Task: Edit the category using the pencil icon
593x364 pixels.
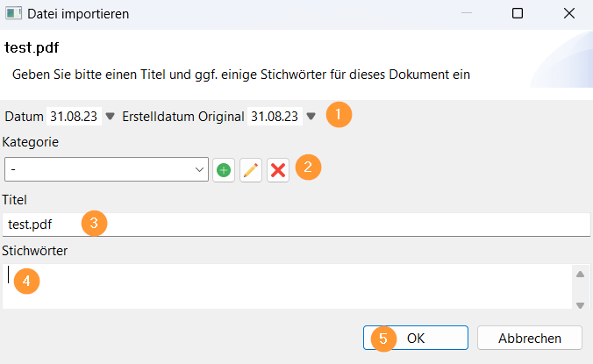Action: [x=251, y=170]
